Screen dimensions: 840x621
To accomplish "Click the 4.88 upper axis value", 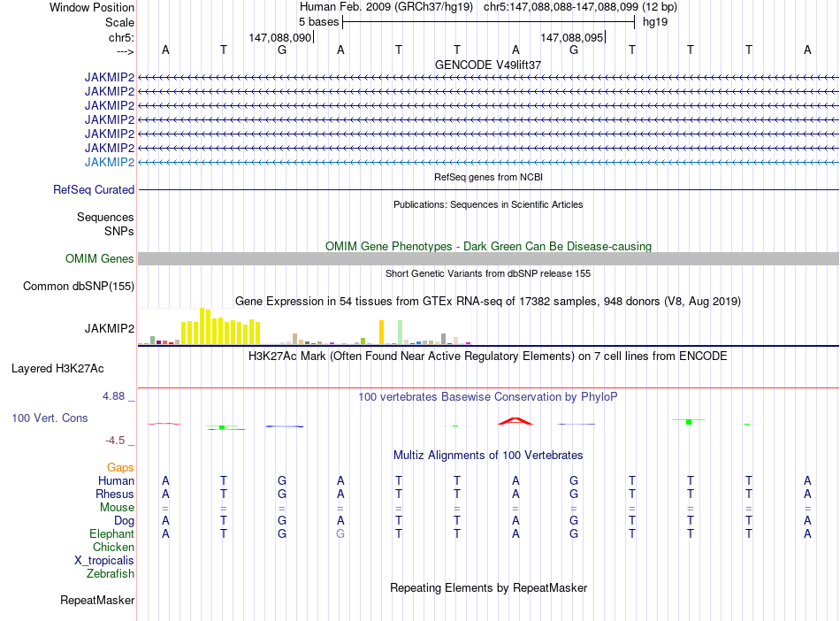I will (113, 396).
